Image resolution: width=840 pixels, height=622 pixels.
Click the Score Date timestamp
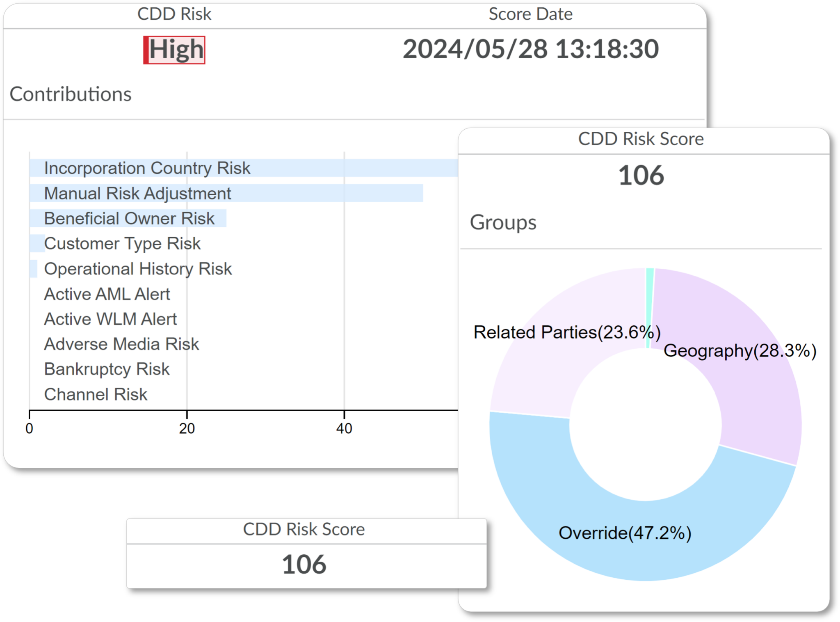pos(531,49)
